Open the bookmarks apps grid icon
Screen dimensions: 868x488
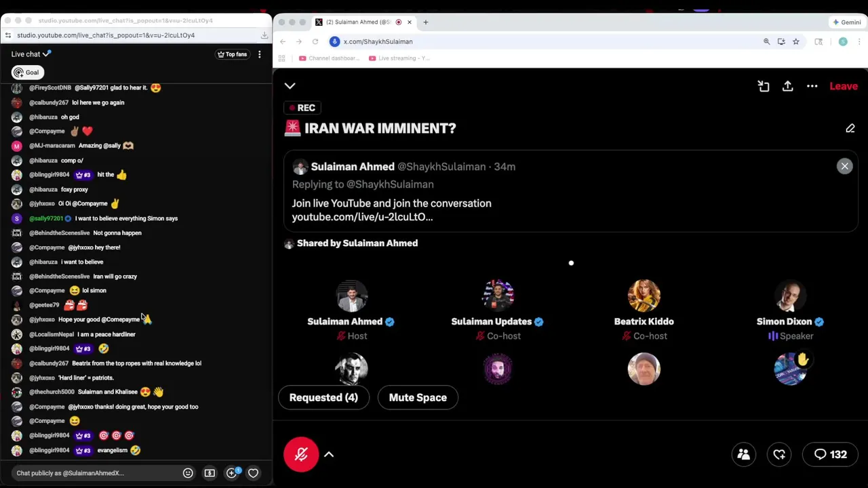coord(281,58)
